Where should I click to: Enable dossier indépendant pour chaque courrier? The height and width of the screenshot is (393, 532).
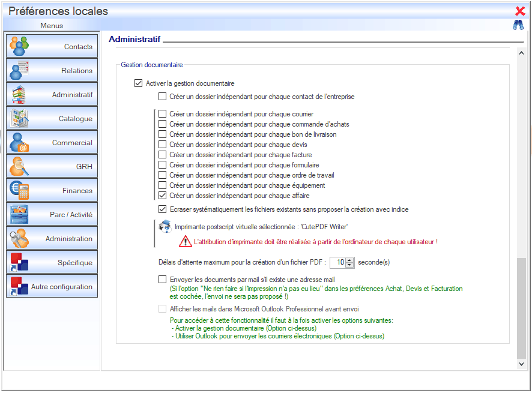(162, 114)
